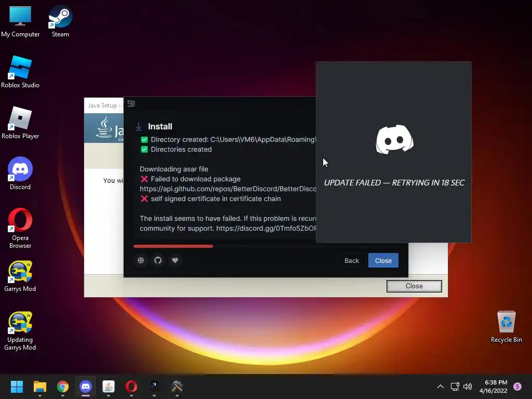Open Google Chrome from taskbar
This screenshot has height=399, width=532.
(x=63, y=387)
